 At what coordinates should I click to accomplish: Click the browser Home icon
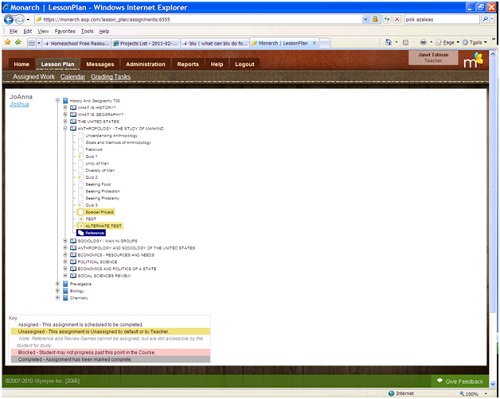pos(388,42)
